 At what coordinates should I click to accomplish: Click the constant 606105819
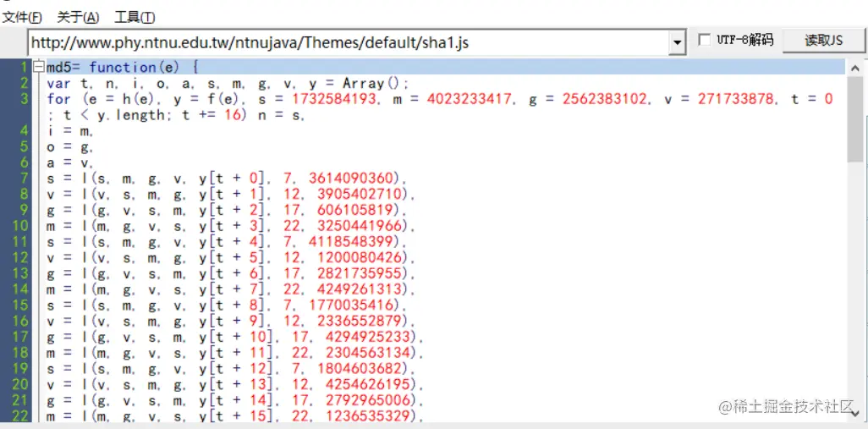coord(356,210)
